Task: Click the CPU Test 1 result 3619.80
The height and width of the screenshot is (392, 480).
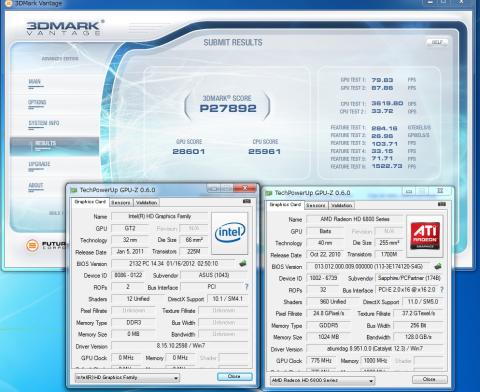Action: pyautogui.click(x=387, y=103)
